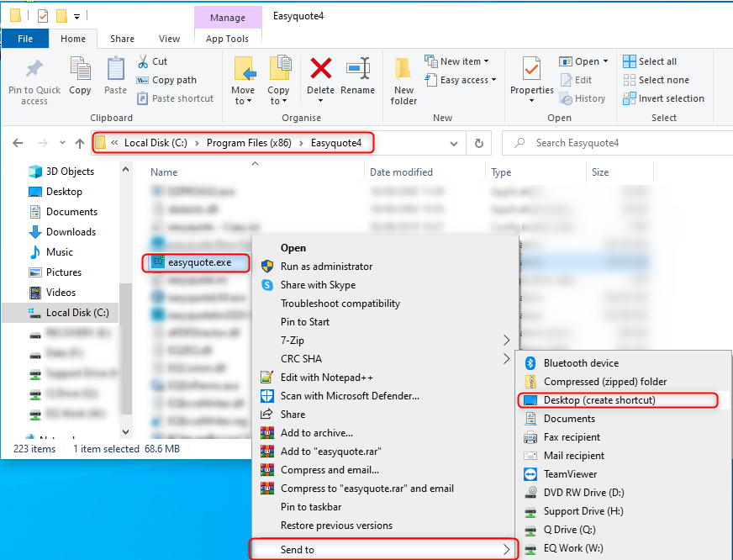Viewport: 733px width, 560px height.
Task: Sort by the Date modified column header
Action: click(x=401, y=172)
